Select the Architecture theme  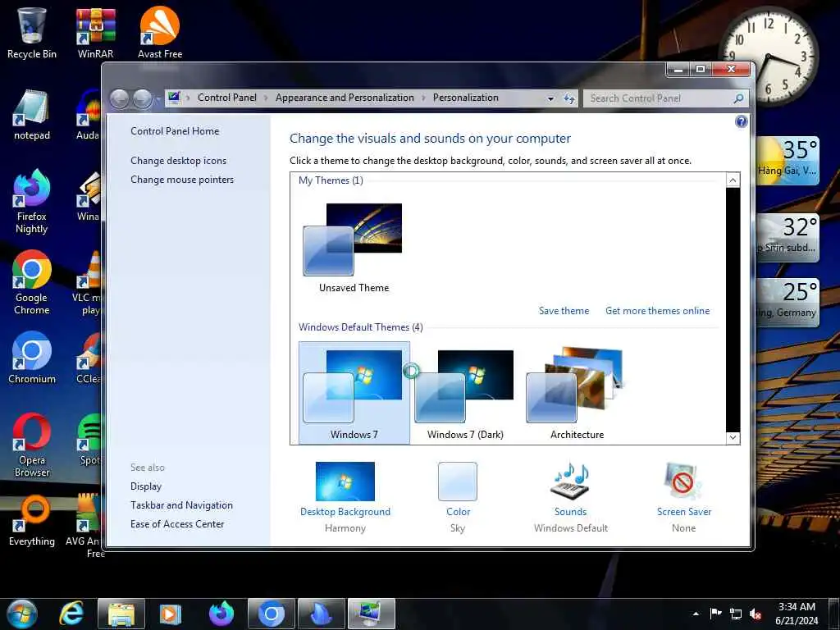(x=577, y=393)
